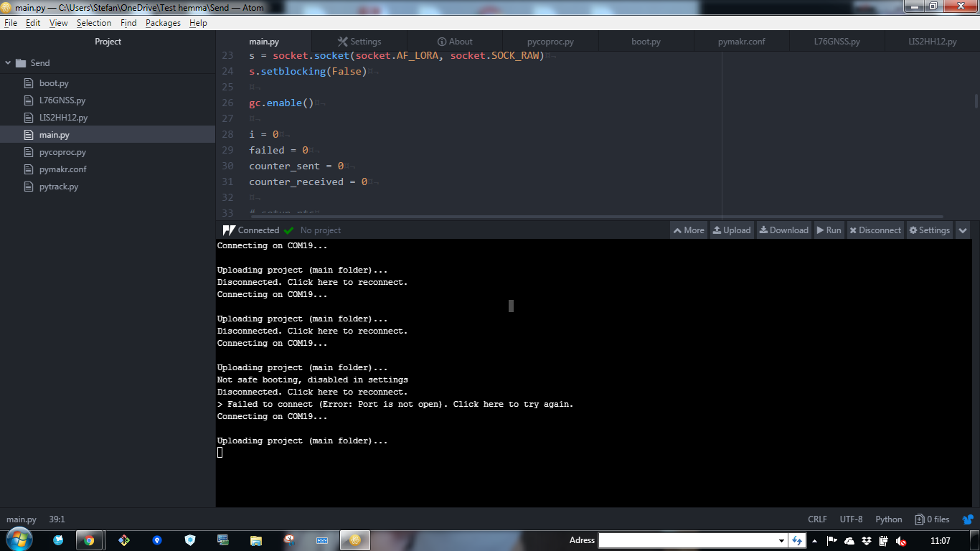
Task: Switch to the LIS2HH12.py tab
Action: [932, 42]
